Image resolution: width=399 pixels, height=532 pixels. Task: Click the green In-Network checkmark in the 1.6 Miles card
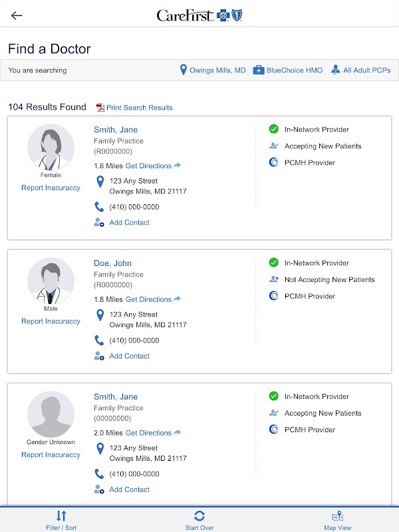(273, 129)
